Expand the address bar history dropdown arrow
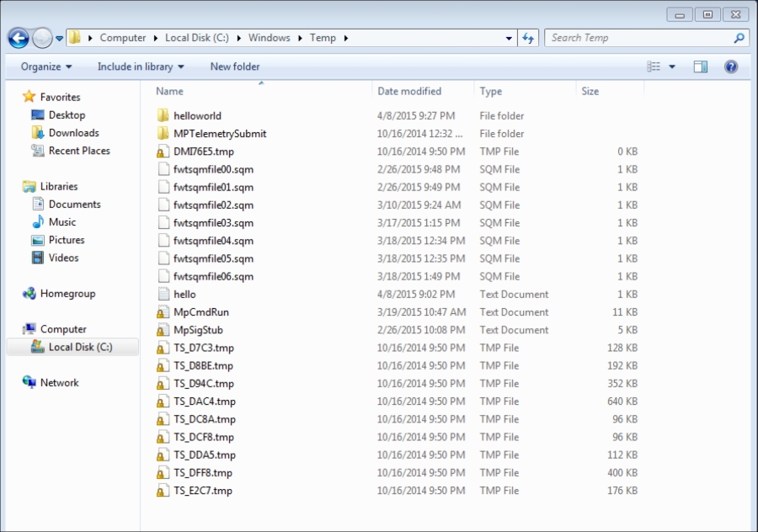 [509, 38]
